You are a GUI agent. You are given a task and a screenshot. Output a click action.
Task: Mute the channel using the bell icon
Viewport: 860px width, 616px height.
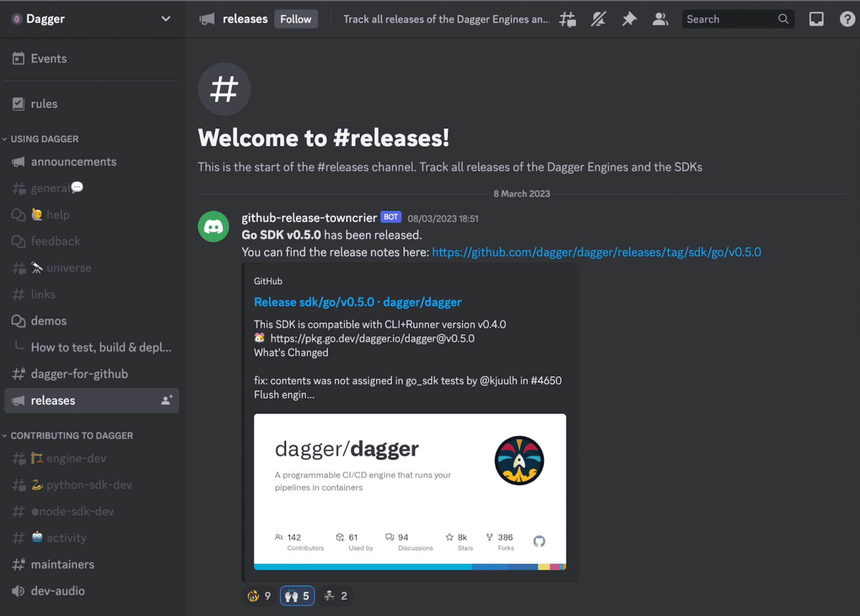pyautogui.click(x=598, y=19)
